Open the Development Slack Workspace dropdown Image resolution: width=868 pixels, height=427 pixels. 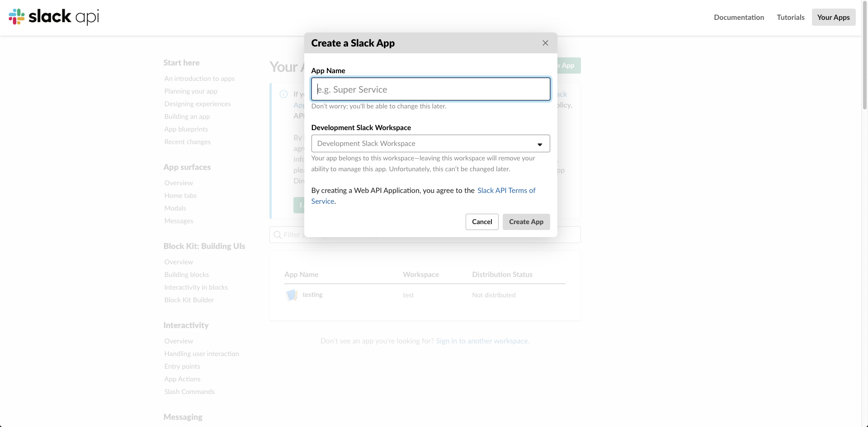pyautogui.click(x=430, y=144)
